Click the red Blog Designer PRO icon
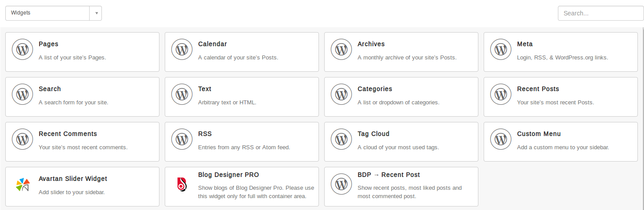The width and height of the screenshot is (644, 210). 182,184
